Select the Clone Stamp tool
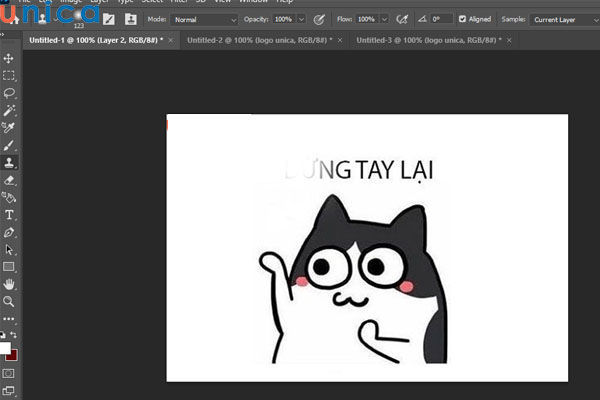600x400 pixels. [9, 162]
